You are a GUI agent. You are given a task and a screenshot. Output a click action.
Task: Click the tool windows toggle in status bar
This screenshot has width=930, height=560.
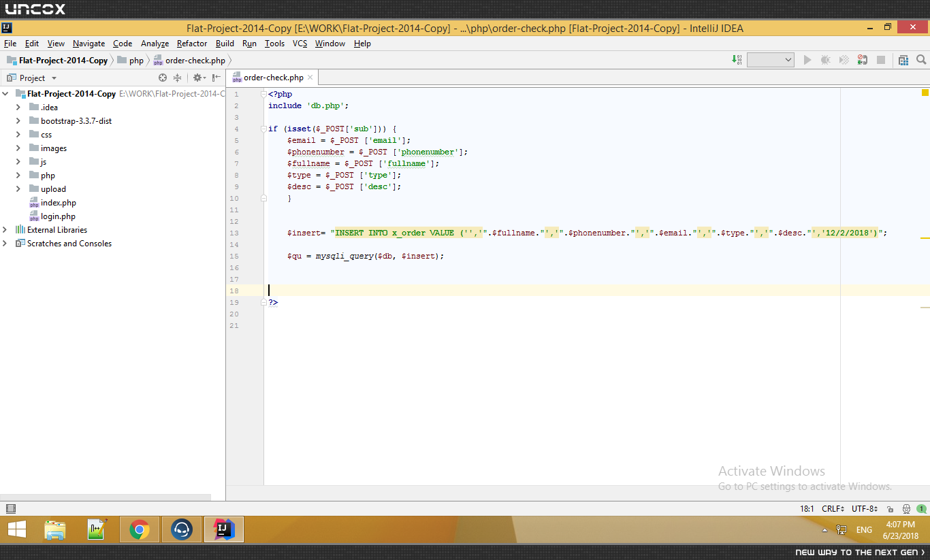coord(10,508)
